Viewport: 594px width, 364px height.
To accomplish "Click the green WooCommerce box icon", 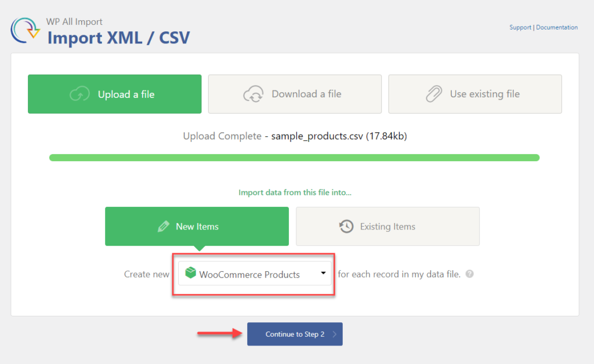I will 190,274.
